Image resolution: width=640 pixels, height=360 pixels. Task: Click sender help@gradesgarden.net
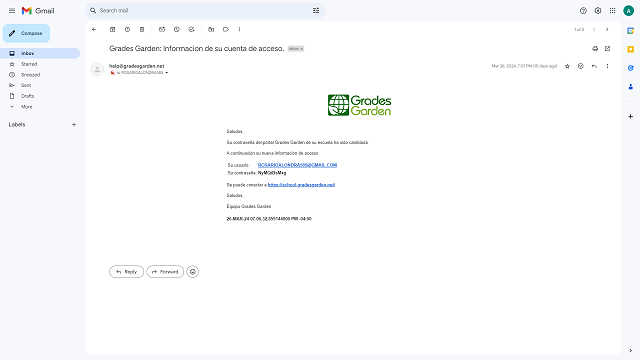(137, 66)
